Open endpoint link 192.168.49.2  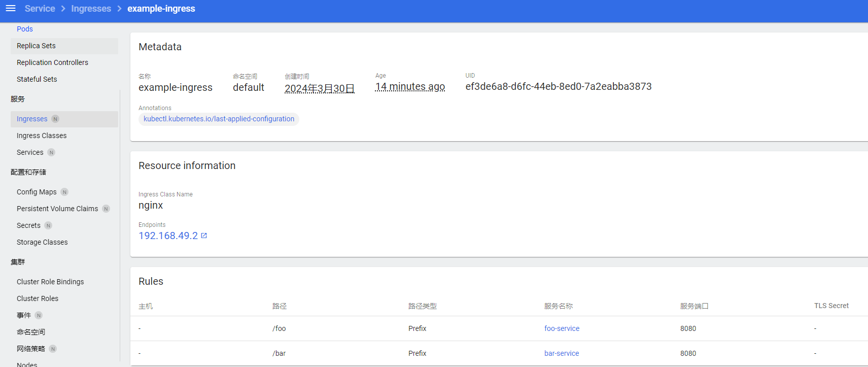(168, 236)
